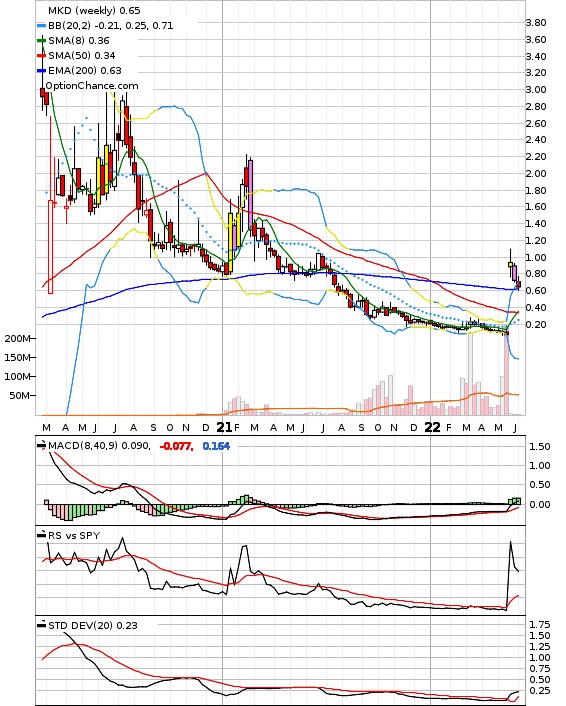Image resolution: width=566 pixels, height=706 pixels.
Task: Click the 50M volume axis label
Action: 20,395
